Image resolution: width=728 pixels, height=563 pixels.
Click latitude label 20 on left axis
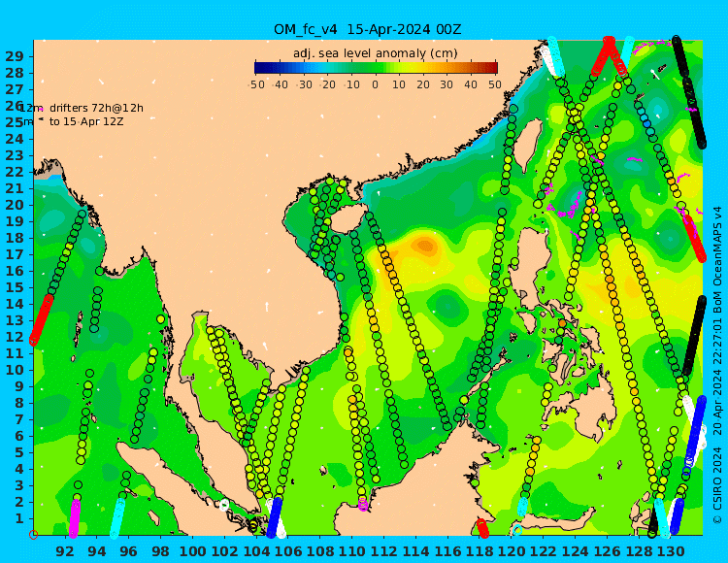click(x=14, y=205)
